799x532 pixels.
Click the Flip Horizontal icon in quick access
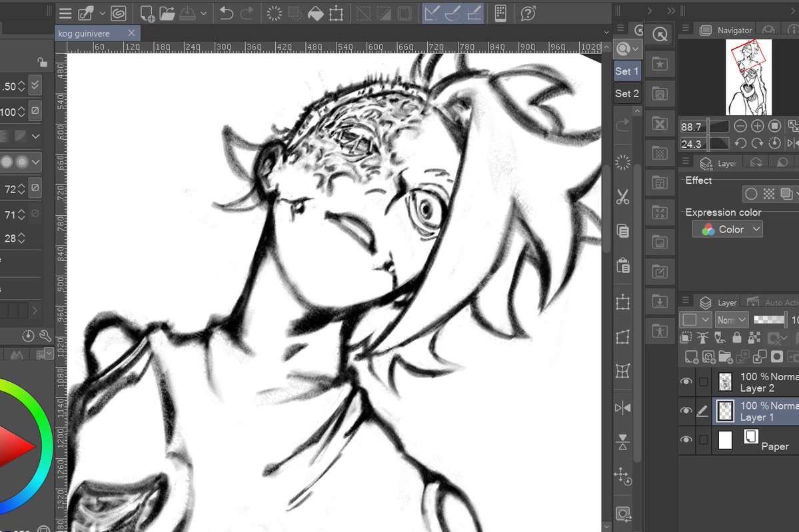click(622, 407)
